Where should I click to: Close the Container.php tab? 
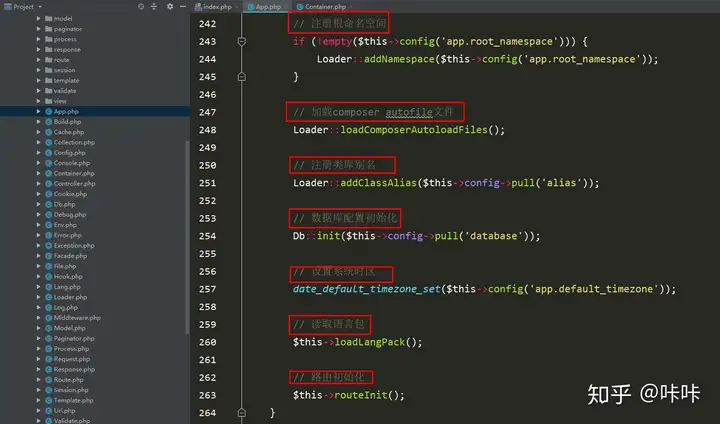click(351, 6)
